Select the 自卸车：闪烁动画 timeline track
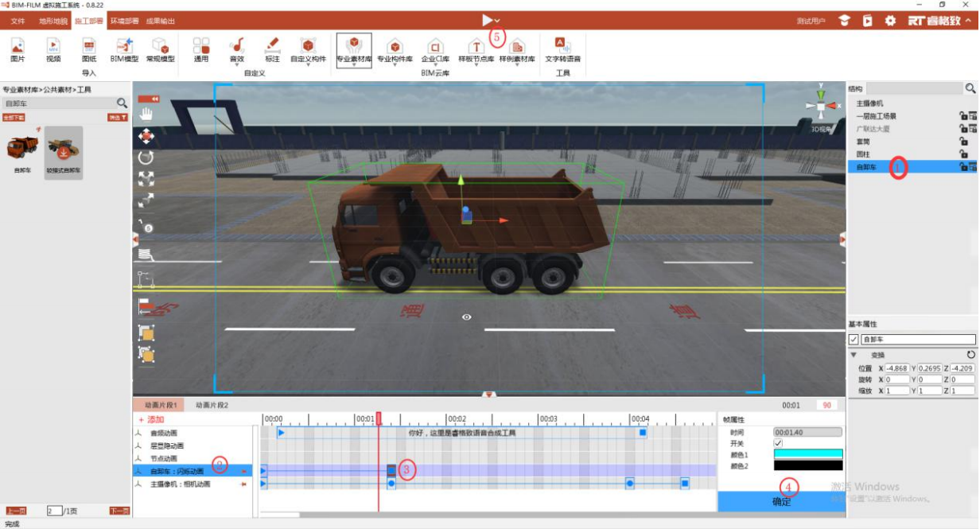This screenshot has height=529, width=980. [193, 471]
